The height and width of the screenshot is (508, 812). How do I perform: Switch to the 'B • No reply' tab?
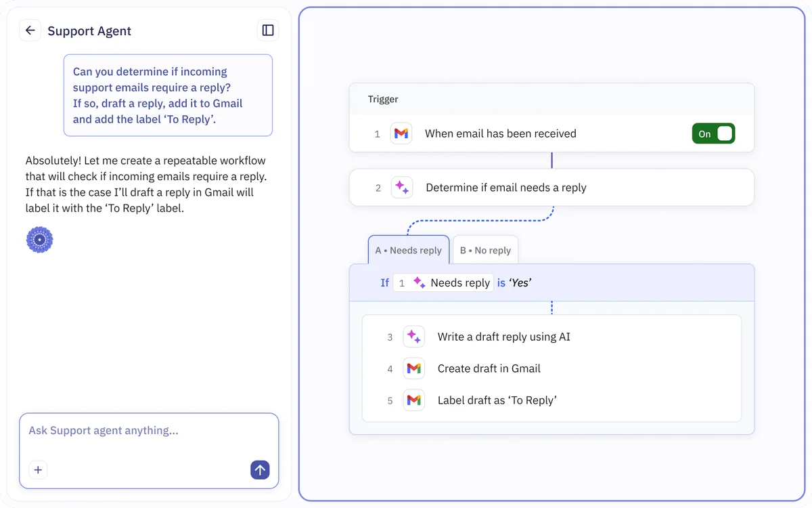pyautogui.click(x=485, y=250)
